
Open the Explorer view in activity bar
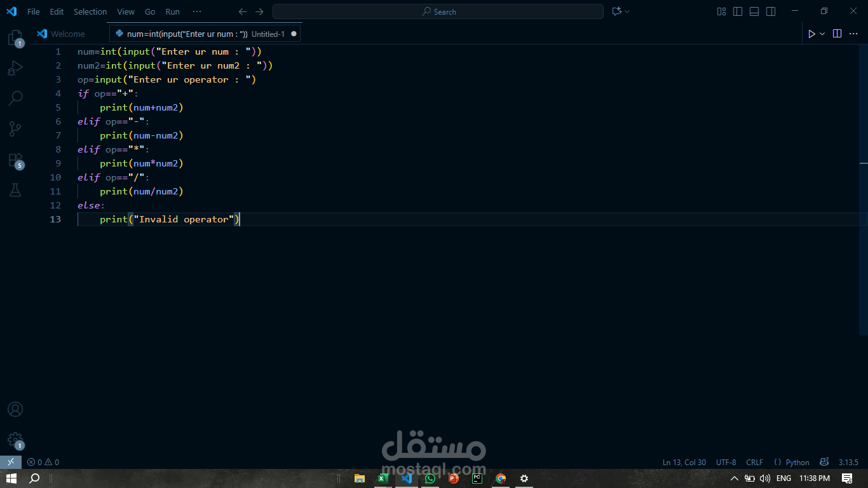(15, 38)
